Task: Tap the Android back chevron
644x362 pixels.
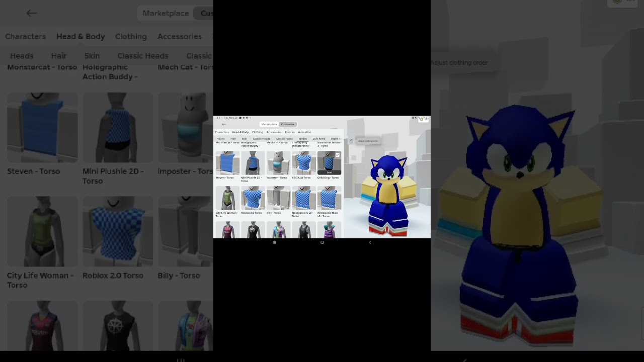Action: (x=370, y=242)
